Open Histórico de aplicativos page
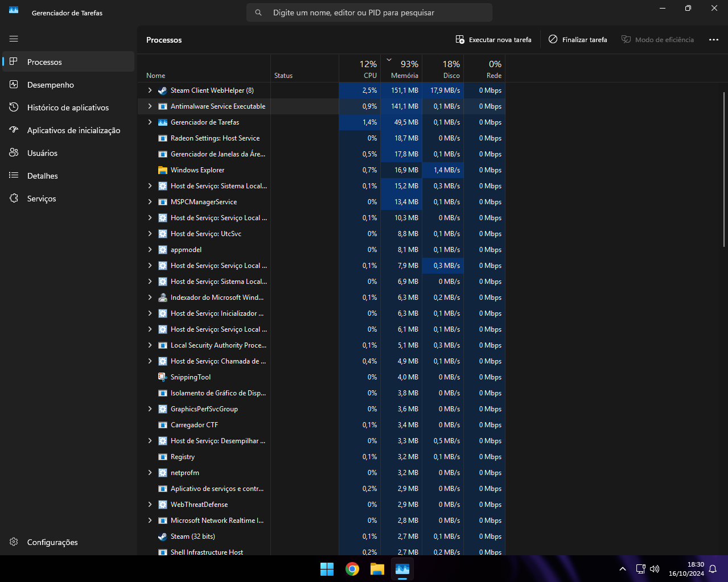 click(x=68, y=108)
